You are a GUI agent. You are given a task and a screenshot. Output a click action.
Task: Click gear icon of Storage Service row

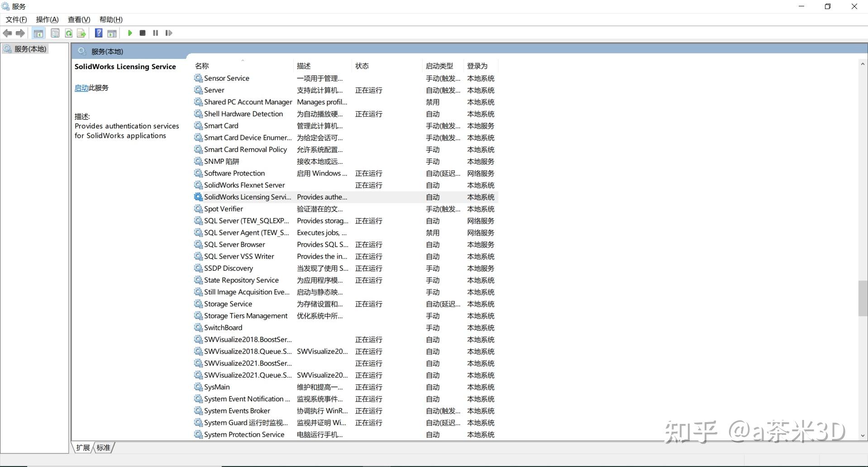coord(198,304)
